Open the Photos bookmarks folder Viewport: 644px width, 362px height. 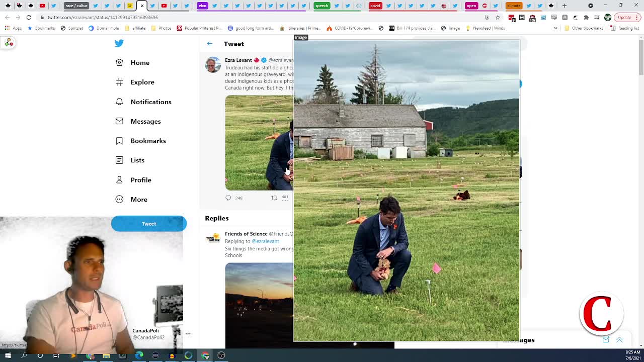pyautogui.click(x=162, y=28)
